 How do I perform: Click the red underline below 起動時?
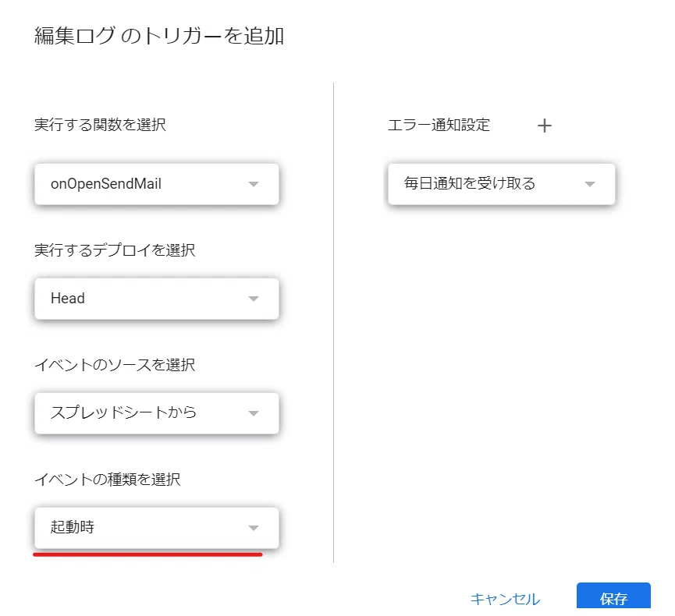click(x=147, y=554)
